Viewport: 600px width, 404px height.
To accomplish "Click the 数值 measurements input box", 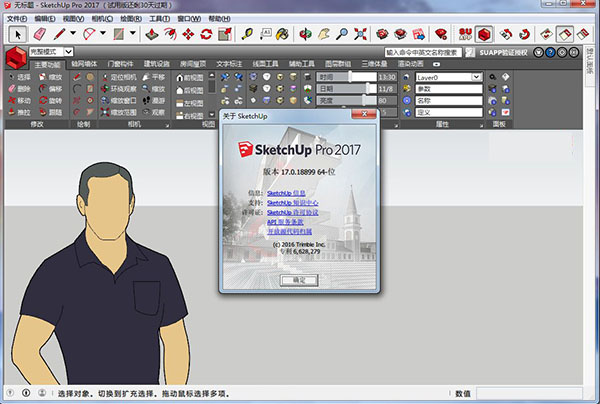I will [x=529, y=393].
